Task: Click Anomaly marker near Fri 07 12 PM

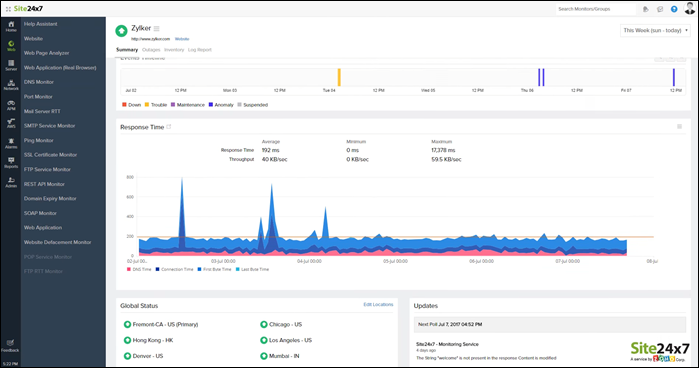Action: click(x=674, y=77)
